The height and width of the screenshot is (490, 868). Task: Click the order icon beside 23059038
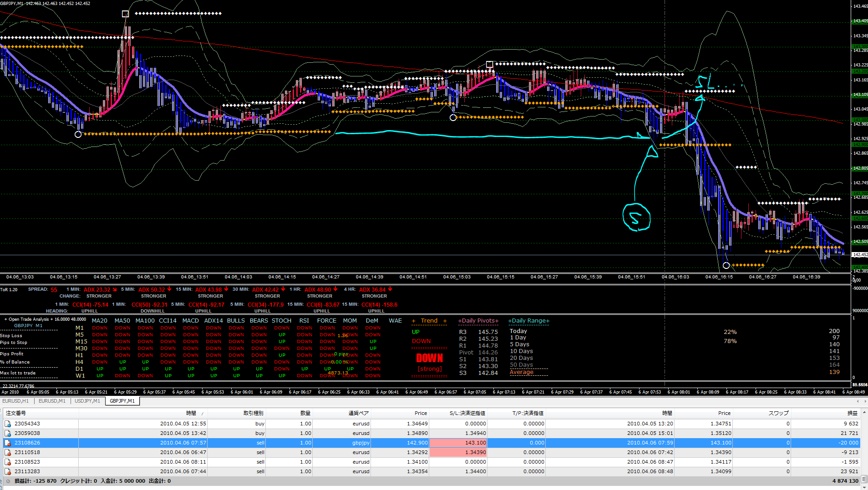(x=8, y=433)
